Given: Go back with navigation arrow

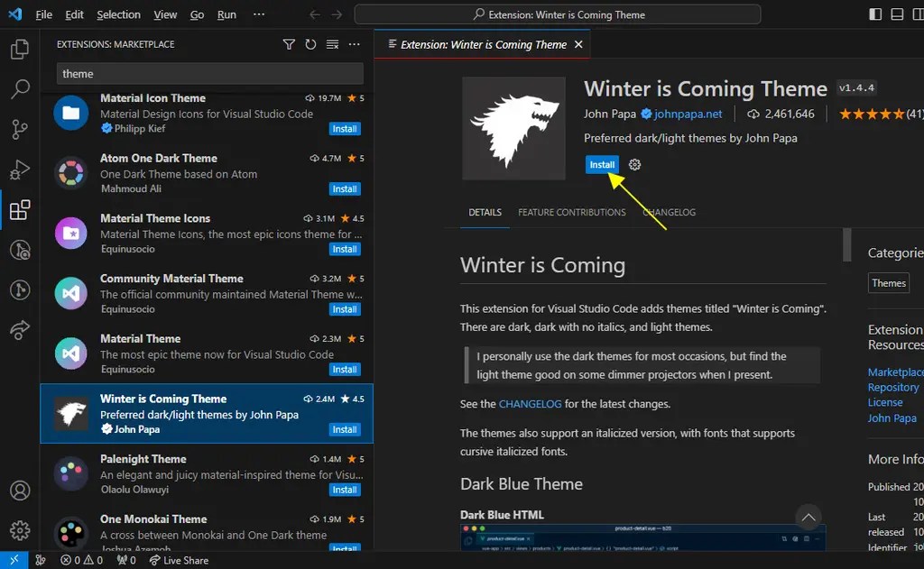Looking at the screenshot, I should click(x=315, y=14).
